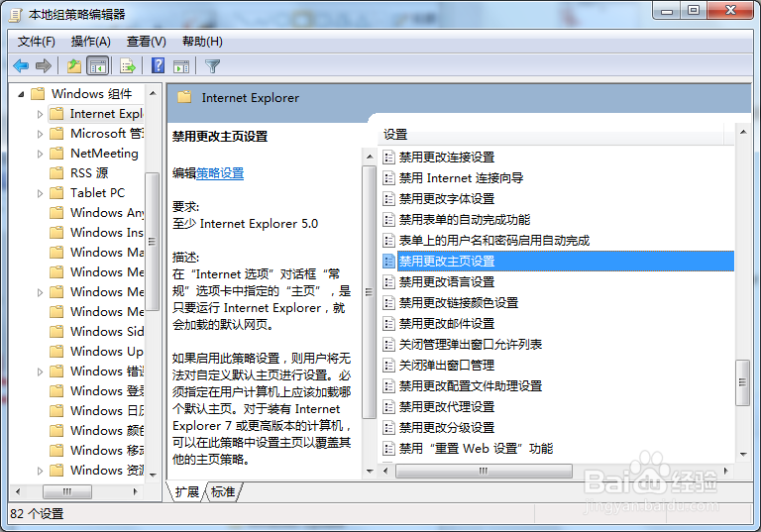Click policy icon beside 禁用更改字体设置
Viewport: 761px width, 532px height.
coord(388,199)
